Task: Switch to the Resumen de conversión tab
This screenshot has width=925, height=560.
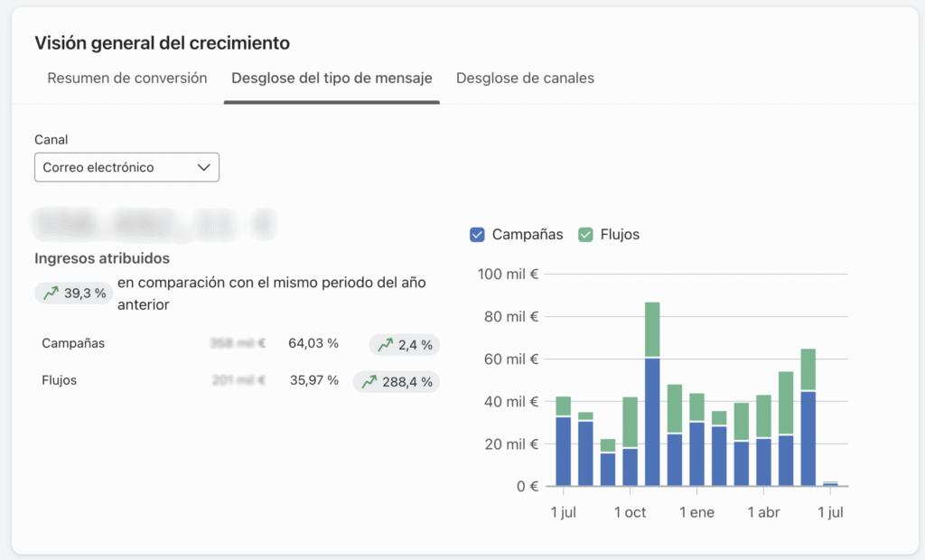Action: (x=127, y=78)
